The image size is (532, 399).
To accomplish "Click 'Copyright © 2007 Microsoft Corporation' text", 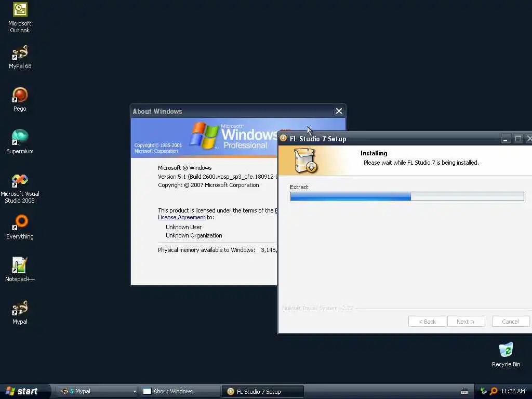I will pyautogui.click(x=208, y=185).
